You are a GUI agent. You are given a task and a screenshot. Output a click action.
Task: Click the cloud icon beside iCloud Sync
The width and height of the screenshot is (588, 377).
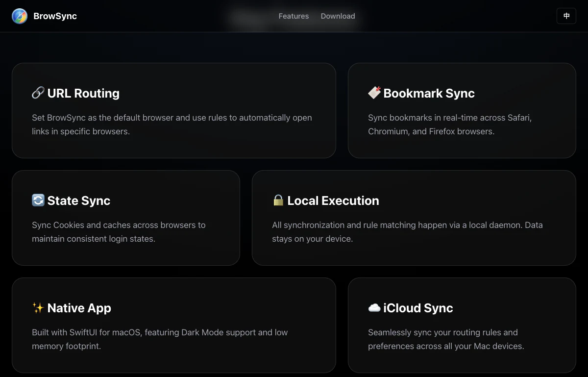pos(374,307)
